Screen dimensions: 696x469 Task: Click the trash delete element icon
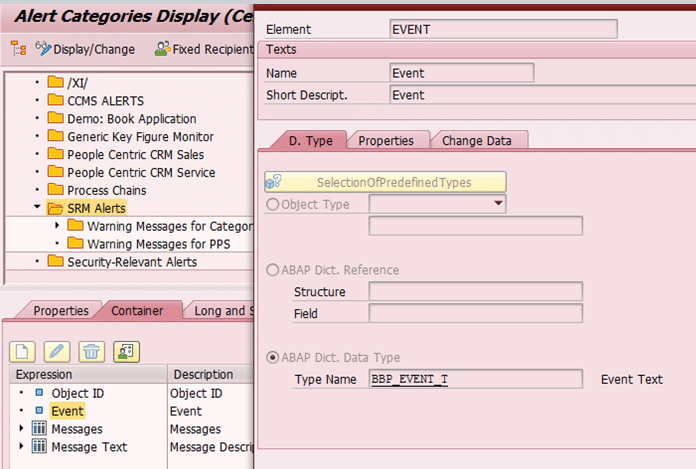[91, 351]
